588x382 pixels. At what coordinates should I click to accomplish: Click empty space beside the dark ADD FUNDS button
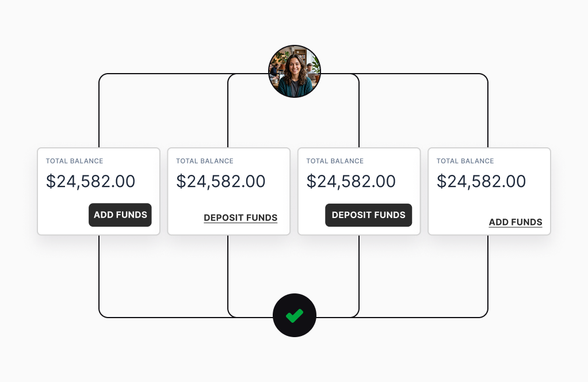pyautogui.click(x=63, y=215)
